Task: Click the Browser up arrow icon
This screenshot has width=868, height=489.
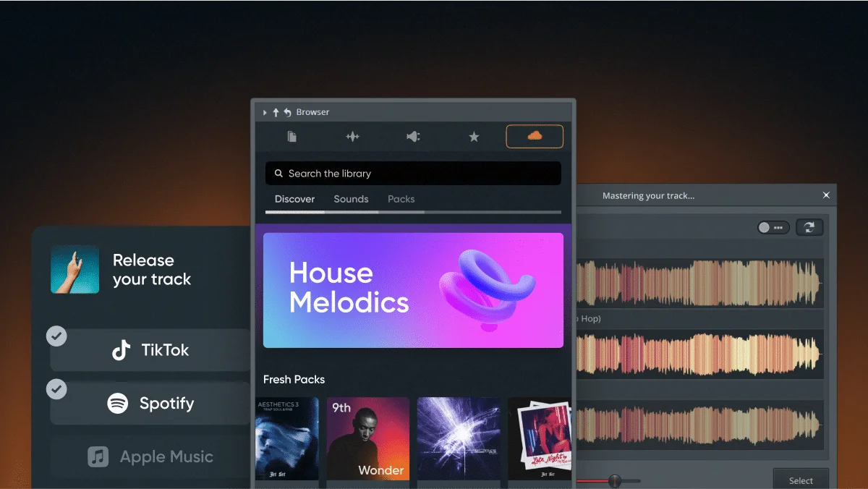Action: 276,112
